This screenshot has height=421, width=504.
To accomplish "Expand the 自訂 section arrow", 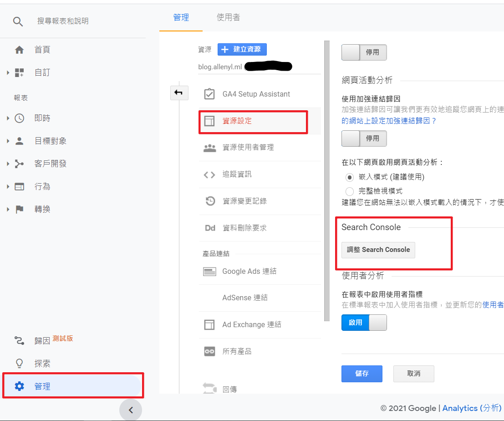I will click(8, 72).
